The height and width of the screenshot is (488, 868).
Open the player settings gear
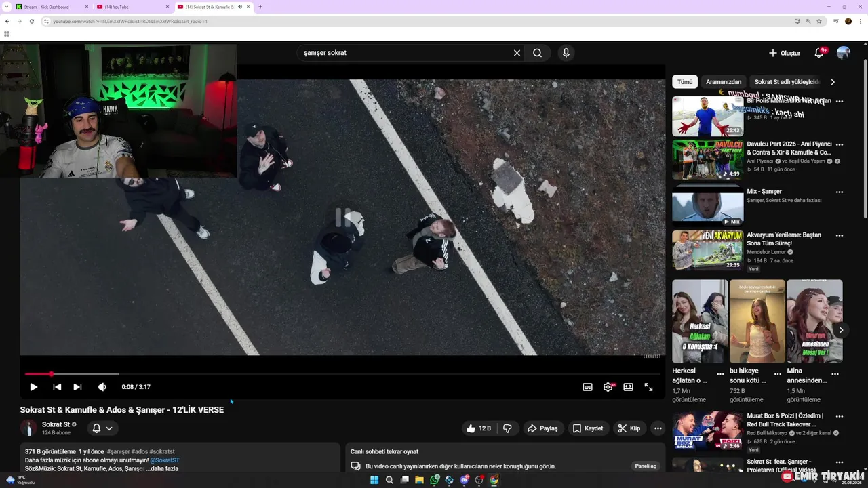[x=608, y=387]
